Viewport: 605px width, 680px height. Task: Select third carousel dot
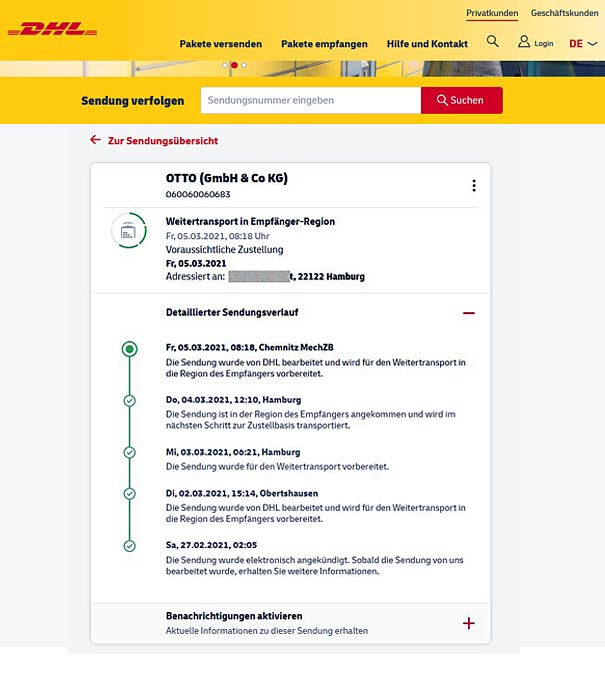(x=244, y=65)
